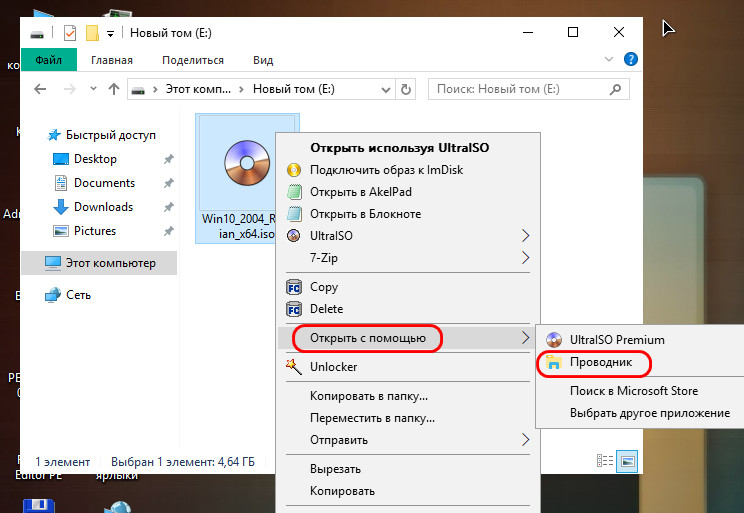Image resolution: width=744 pixels, height=513 pixels.
Task: Click the FC Copy context menu entry
Action: point(408,287)
